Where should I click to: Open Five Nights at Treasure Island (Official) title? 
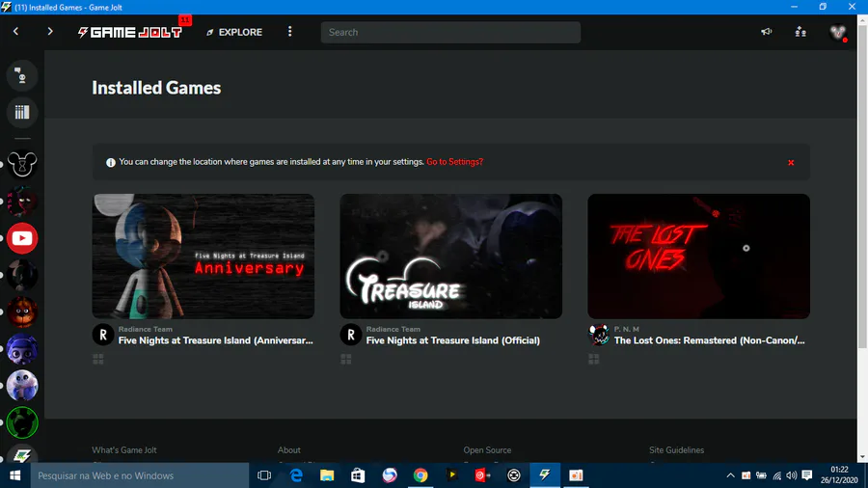click(x=453, y=340)
